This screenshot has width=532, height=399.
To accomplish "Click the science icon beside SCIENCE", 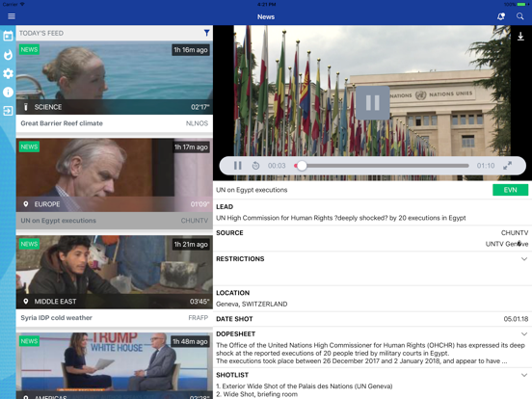I will [25, 107].
